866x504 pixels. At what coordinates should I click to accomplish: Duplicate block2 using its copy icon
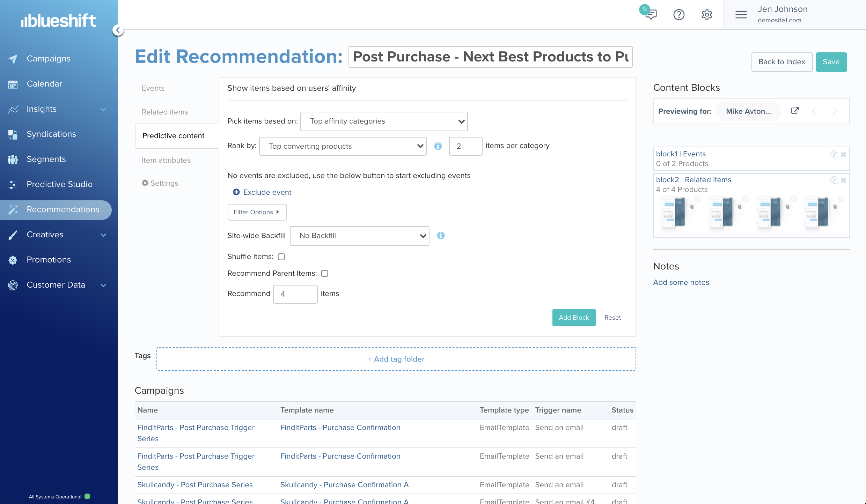(834, 180)
